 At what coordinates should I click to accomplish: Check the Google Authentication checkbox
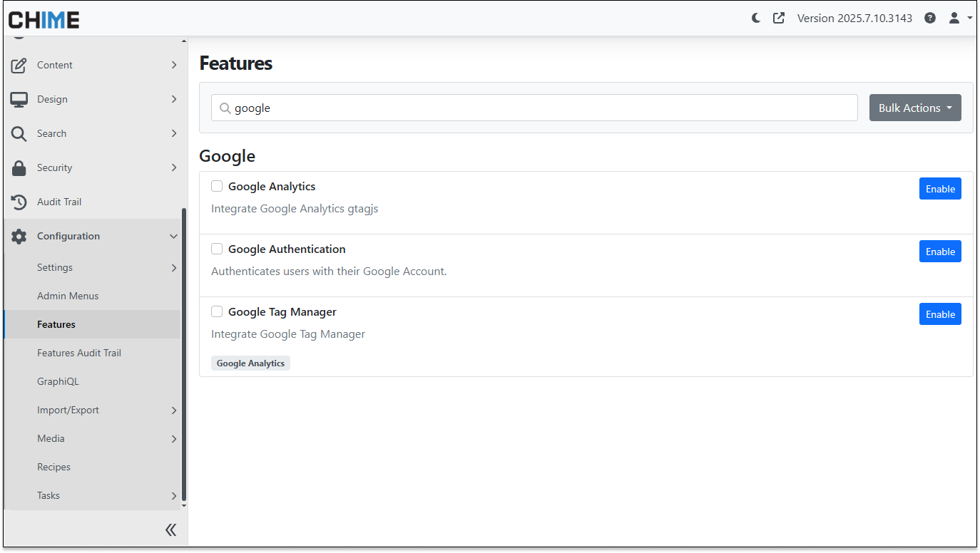pos(217,249)
